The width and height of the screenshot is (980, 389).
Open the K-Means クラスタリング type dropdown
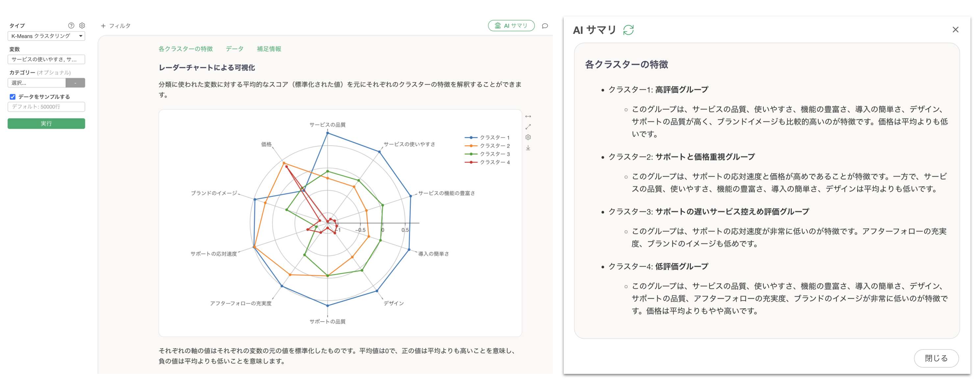click(46, 36)
